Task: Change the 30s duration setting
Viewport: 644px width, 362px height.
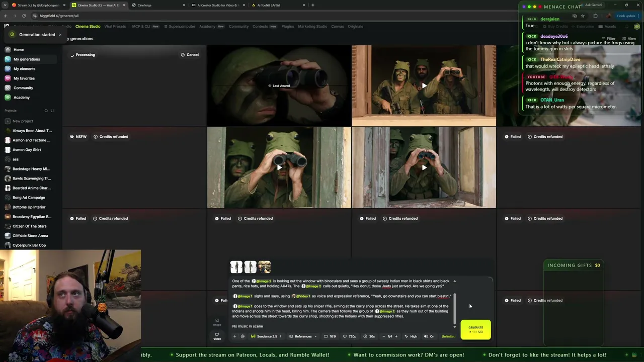Action: pyautogui.click(x=369, y=336)
